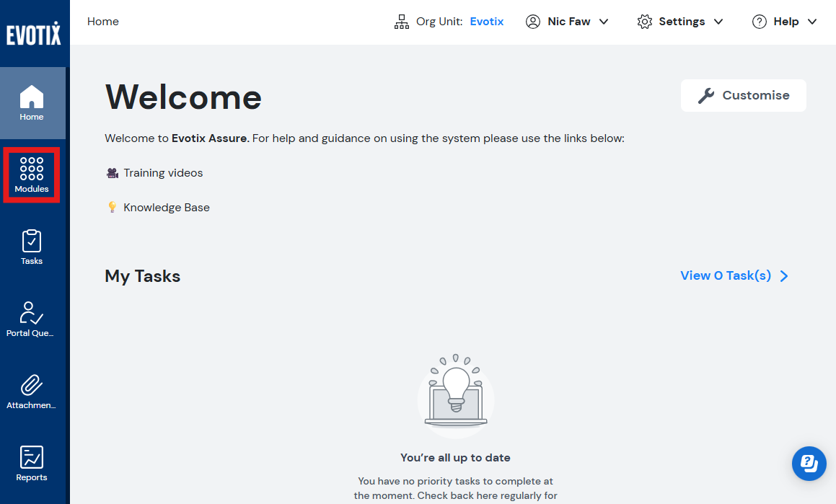Click the "Evotix Assure." bold text
Screen dimensions: 836x504
(210, 138)
